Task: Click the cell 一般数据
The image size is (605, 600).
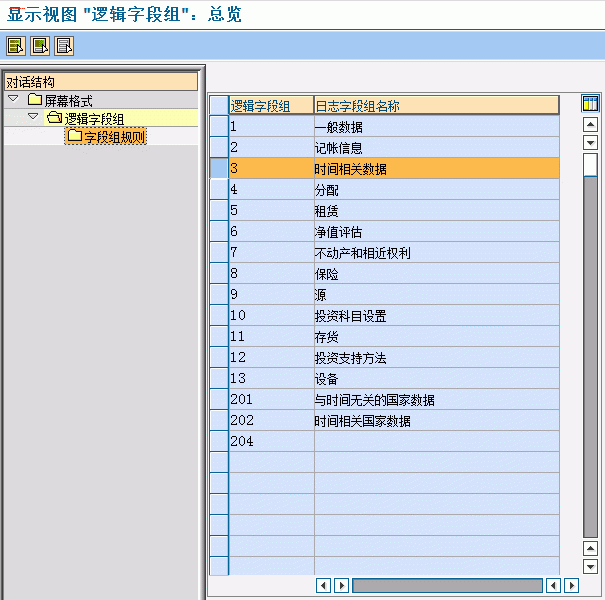Action: click(x=436, y=126)
